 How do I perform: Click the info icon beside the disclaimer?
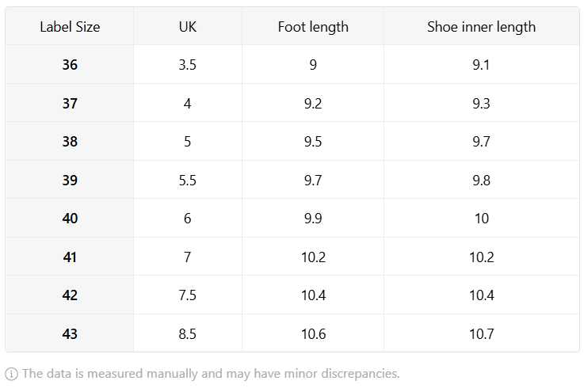pyautogui.click(x=11, y=374)
